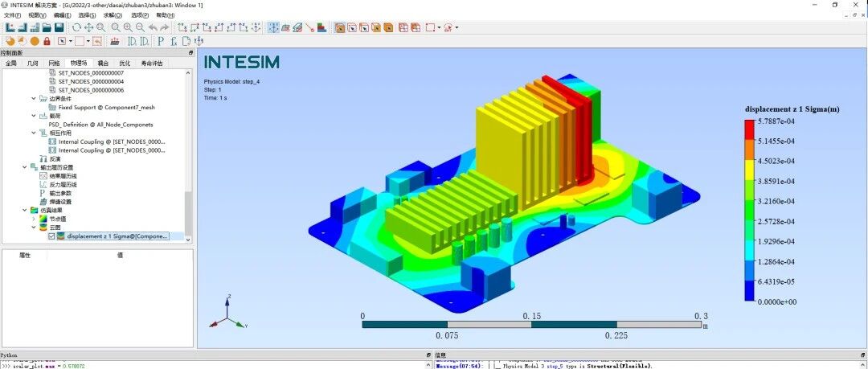
Task: Collapse the 云图 tree node
Action: point(35,228)
